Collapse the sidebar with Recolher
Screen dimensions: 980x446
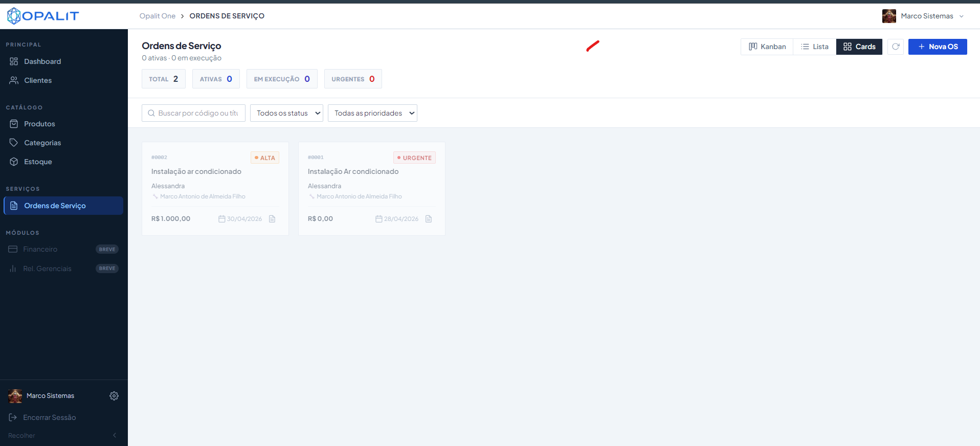click(62, 435)
